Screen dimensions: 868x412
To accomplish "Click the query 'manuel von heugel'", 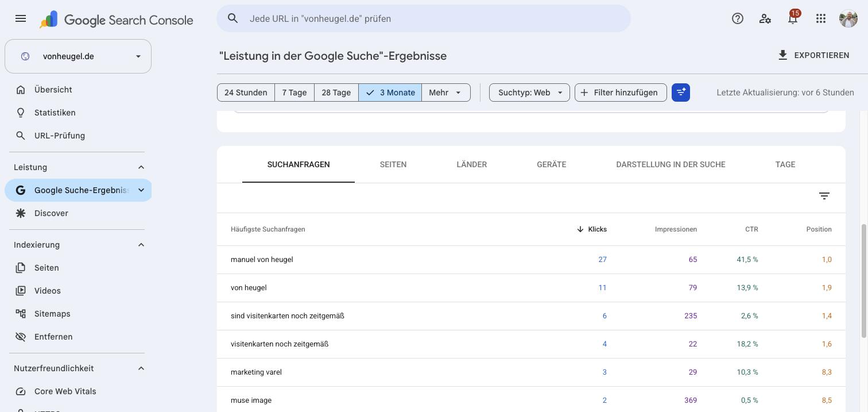I will pyautogui.click(x=262, y=260).
